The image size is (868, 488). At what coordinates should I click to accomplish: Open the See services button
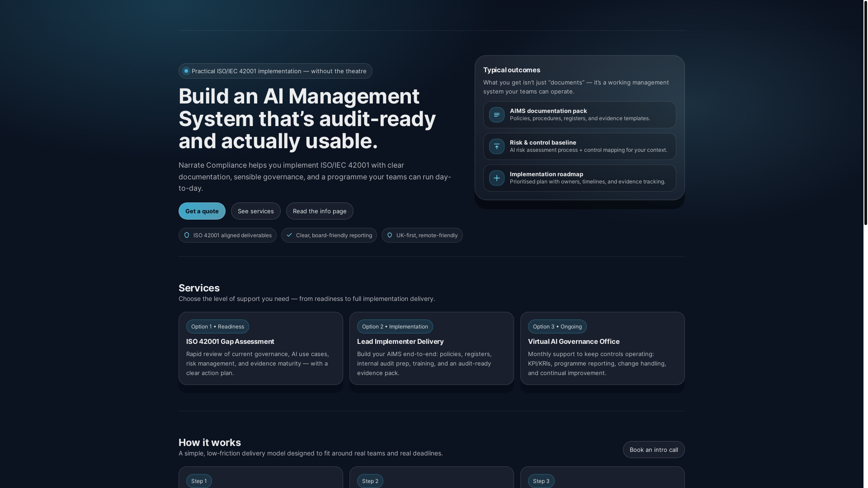pos(256,211)
